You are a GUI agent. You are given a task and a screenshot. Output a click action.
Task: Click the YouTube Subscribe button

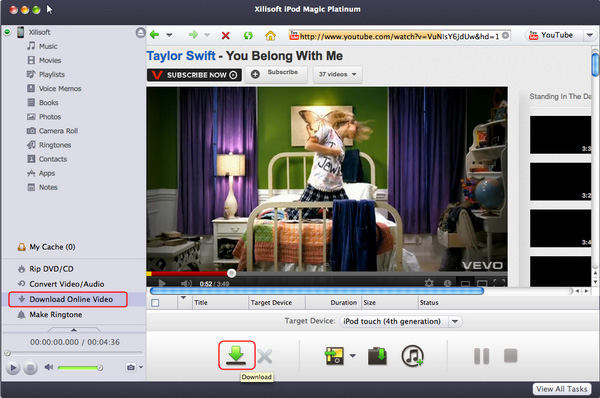tap(276, 73)
